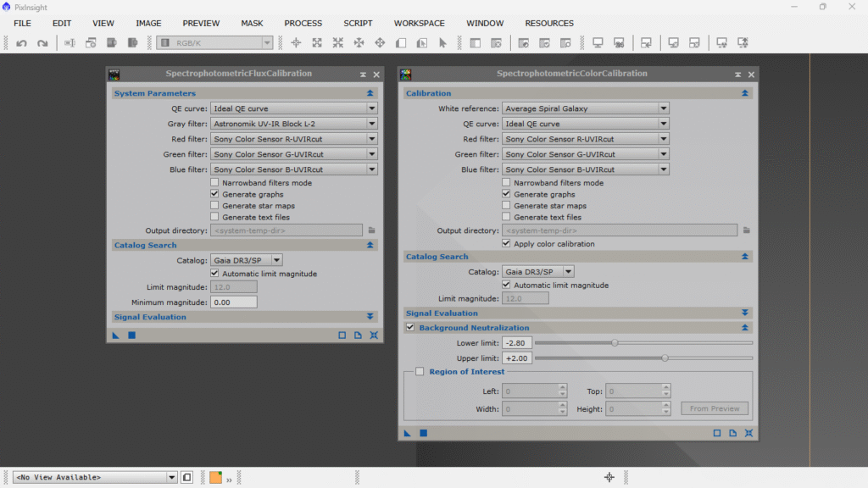The image size is (868, 488).
Task: Click the Background Neutralization section title
Action: point(475,328)
